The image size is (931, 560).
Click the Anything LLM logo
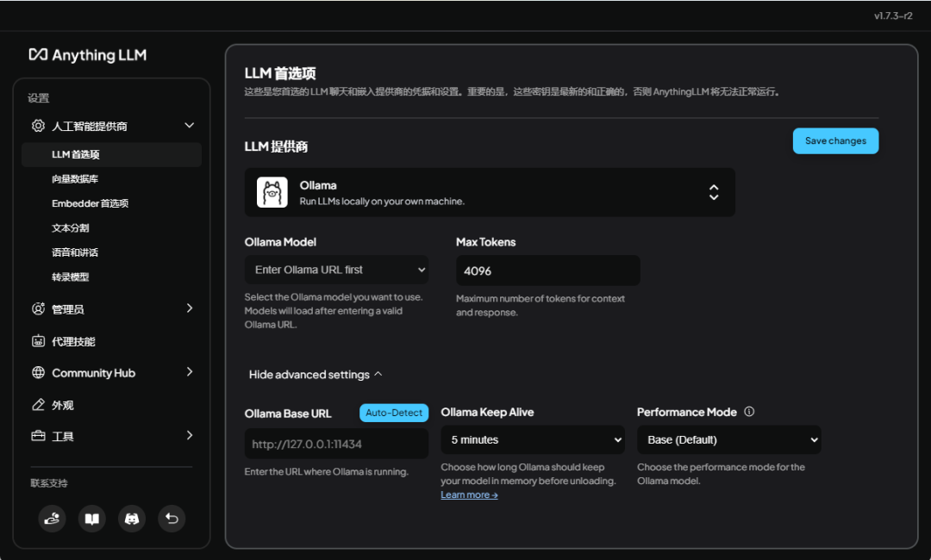click(x=87, y=55)
